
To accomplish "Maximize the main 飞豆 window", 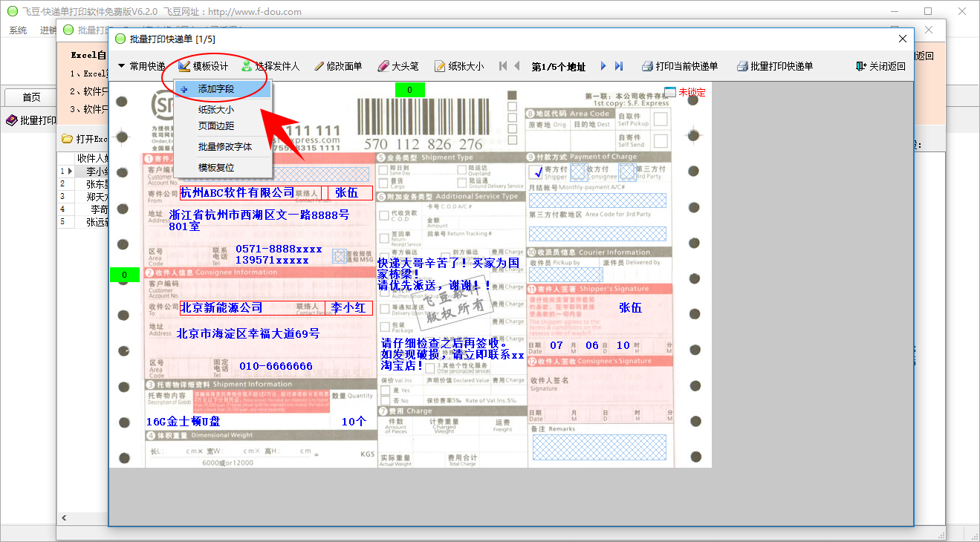I will (x=928, y=11).
